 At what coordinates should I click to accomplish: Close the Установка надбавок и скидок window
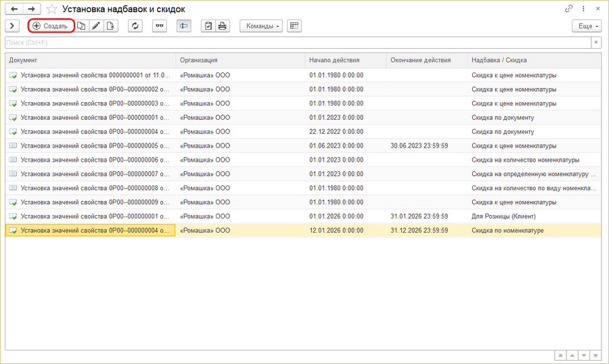[x=598, y=9]
